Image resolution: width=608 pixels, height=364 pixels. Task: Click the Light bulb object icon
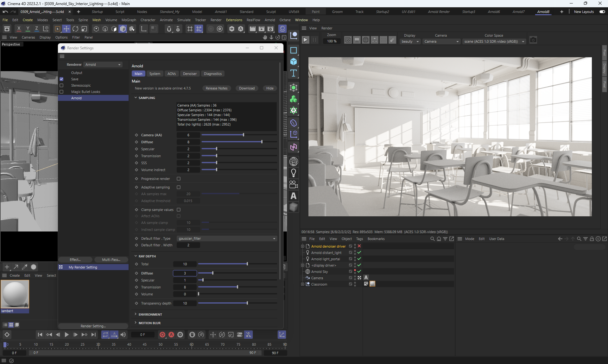click(x=294, y=173)
